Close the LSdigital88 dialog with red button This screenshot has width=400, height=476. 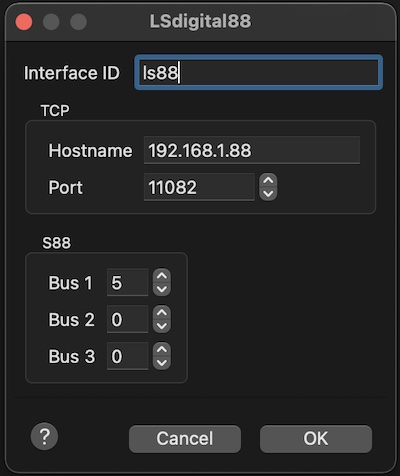click(24, 22)
